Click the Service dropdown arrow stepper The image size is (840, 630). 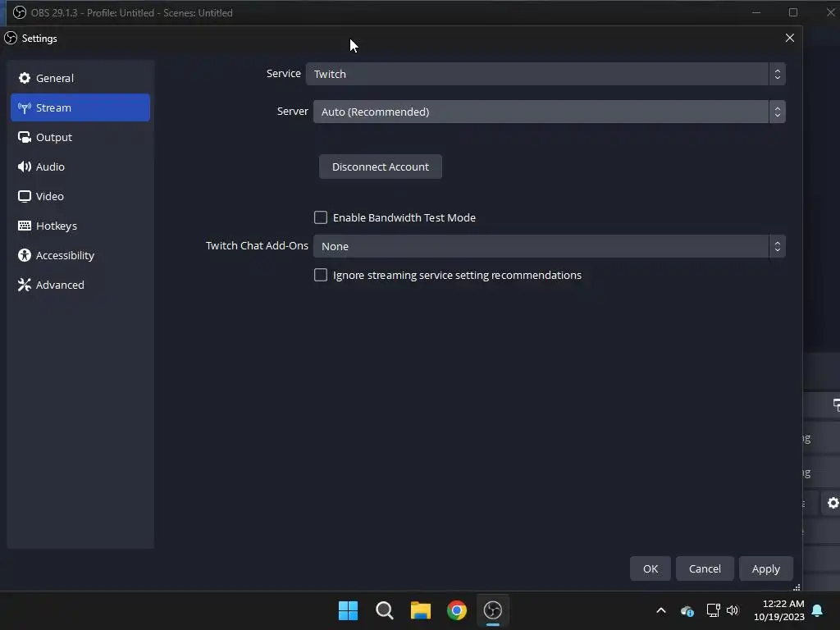click(778, 74)
